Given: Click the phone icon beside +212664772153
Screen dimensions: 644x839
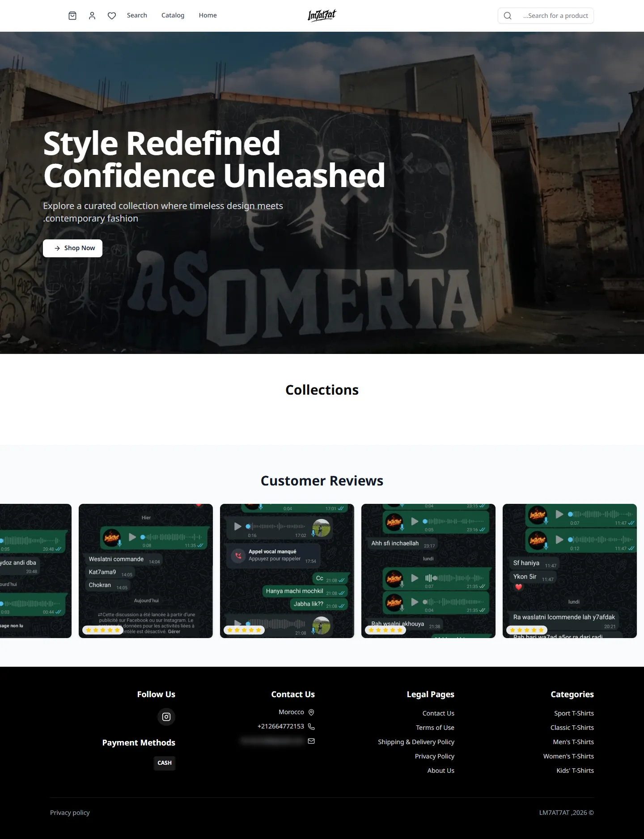Looking at the screenshot, I should tap(311, 726).
